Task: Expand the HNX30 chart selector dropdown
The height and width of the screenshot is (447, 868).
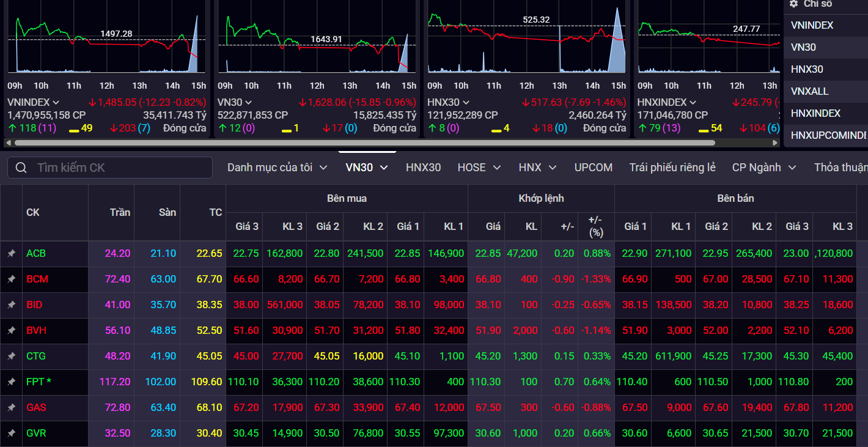Action: click(466, 103)
